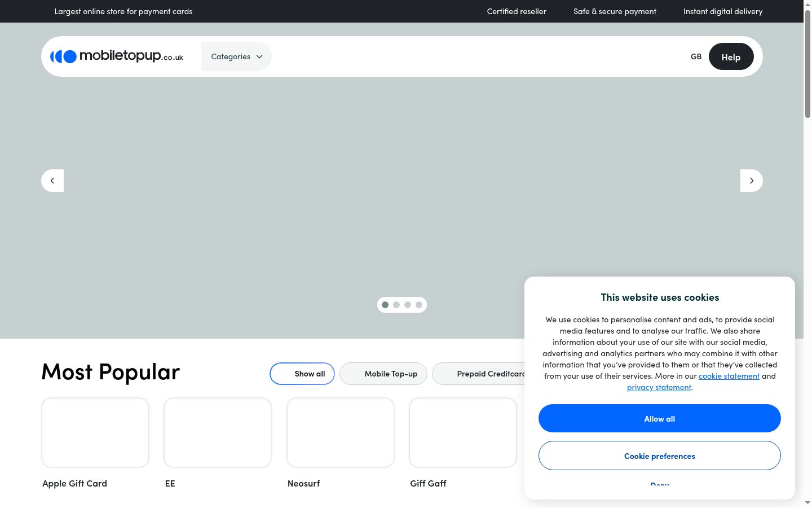Select the fourth carousel dot
Image resolution: width=812 pixels, height=508 pixels.
coord(419,305)
